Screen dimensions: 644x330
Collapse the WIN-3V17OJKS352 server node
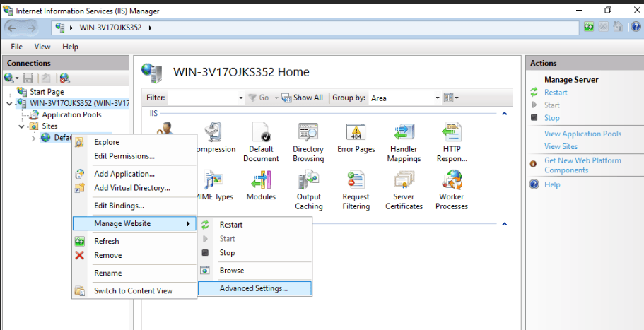point(10,103)
